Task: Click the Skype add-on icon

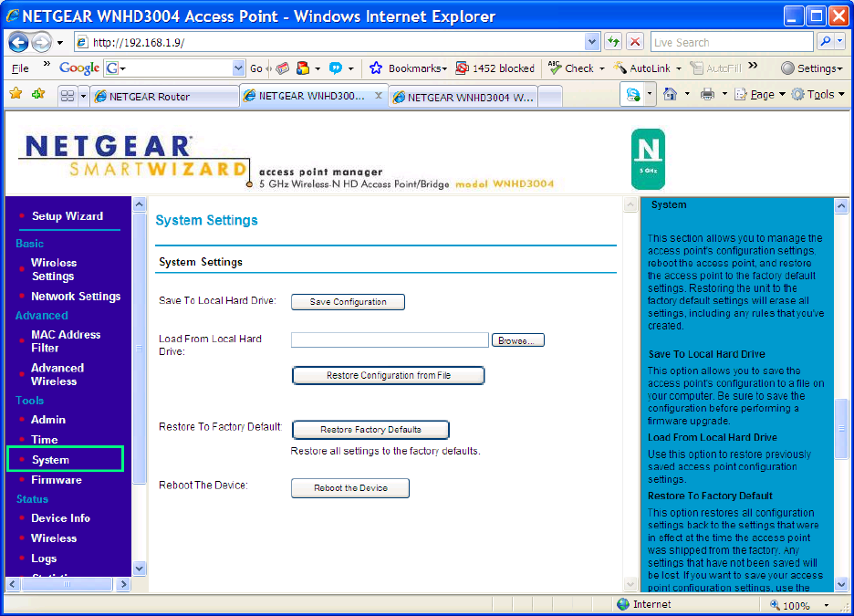Action: (x=633, y=95)
